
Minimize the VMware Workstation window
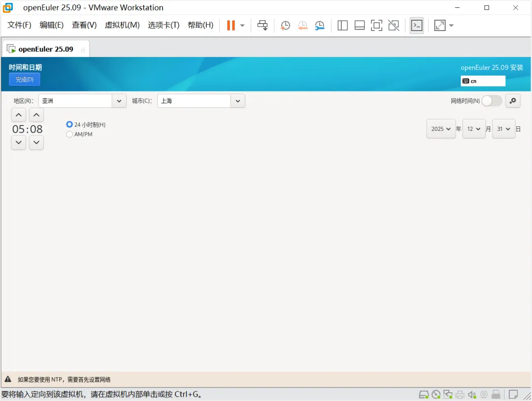[458, 7]
